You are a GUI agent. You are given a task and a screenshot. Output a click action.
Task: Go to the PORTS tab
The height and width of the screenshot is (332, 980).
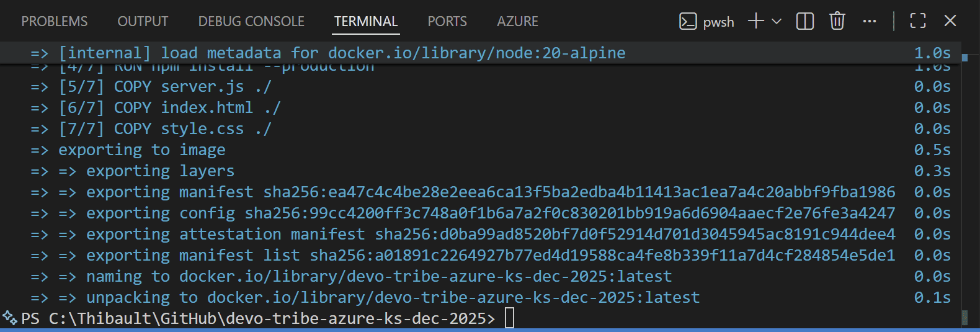pyautogui.click(x=447, y=22)
